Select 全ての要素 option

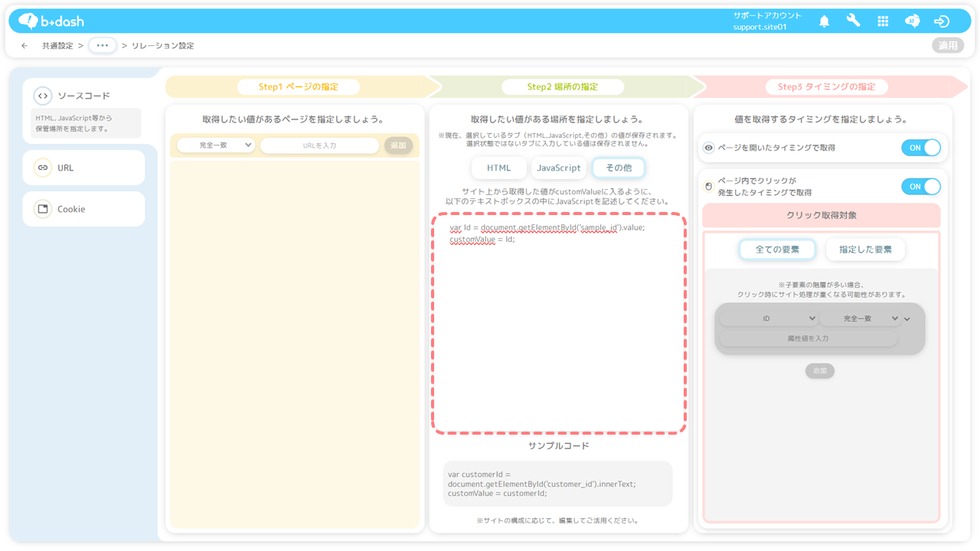point(777,249)
